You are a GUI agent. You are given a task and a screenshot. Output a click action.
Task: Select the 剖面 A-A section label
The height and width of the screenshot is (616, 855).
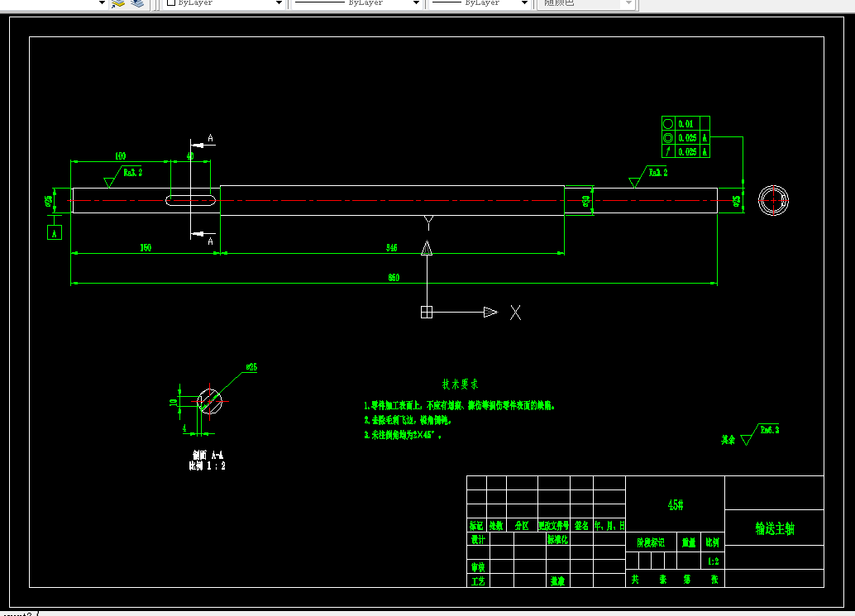coord(208,455)
